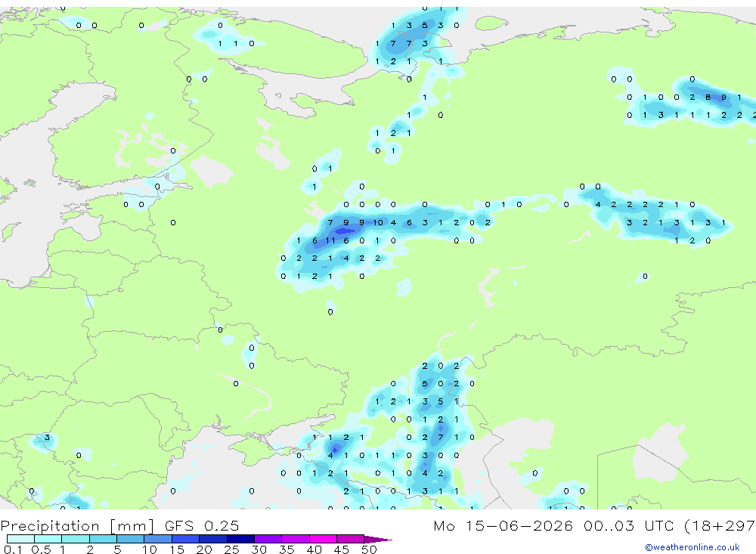Pick the 25–30 mm dark navy swatch
This screenshot has width=756, height=554.
click(x=240, y=539)
